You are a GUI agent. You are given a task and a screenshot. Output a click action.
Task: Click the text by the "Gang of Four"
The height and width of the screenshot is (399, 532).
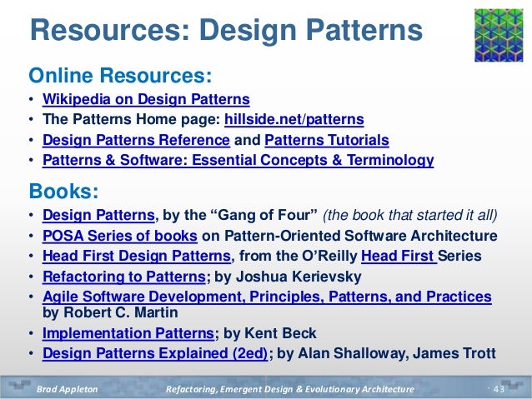240,215
